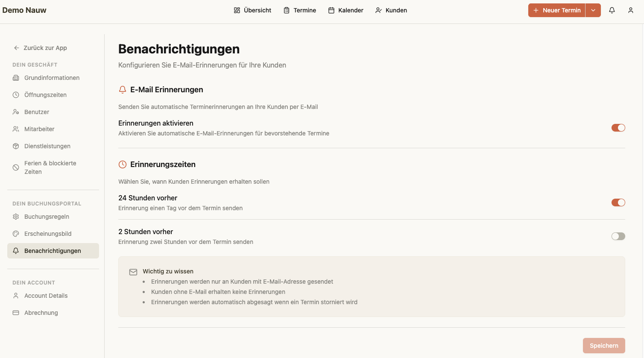Click the notification bell icon in header
The height and width of the screenshot is (358, 644).
(x=612, y=10)
